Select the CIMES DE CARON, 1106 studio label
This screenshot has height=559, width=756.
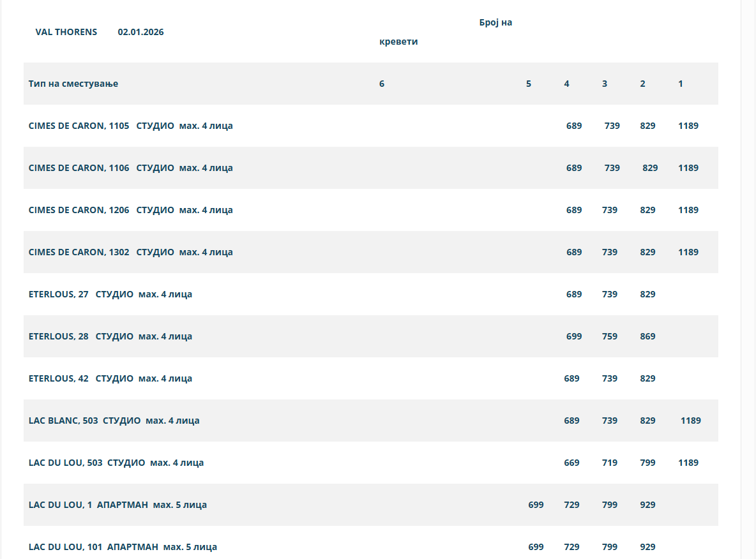pyautogui.click(x=130, y=168)
